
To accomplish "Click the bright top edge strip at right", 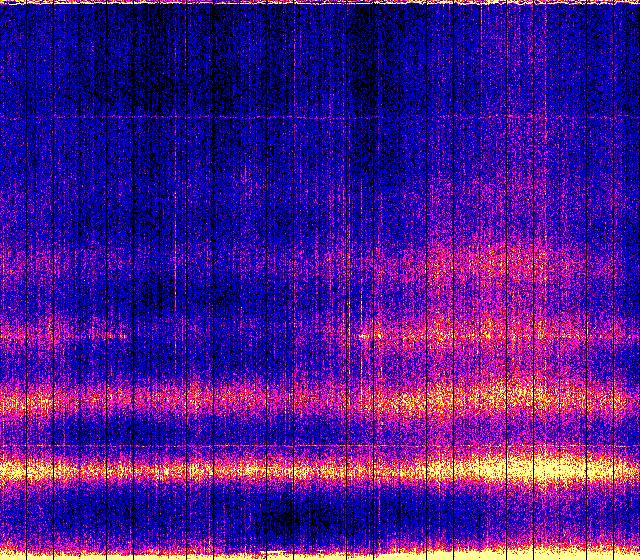I will click(x=560, y=3).
